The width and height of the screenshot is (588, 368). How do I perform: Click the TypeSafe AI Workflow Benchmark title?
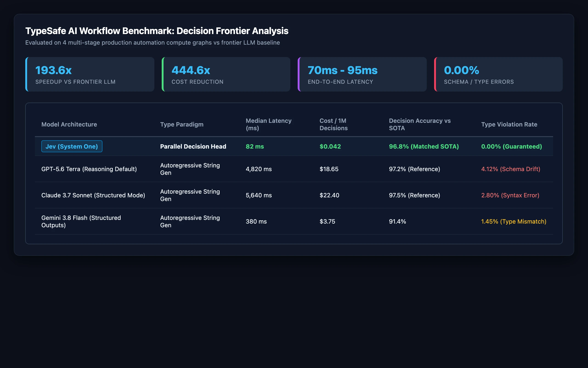point(157,31)
